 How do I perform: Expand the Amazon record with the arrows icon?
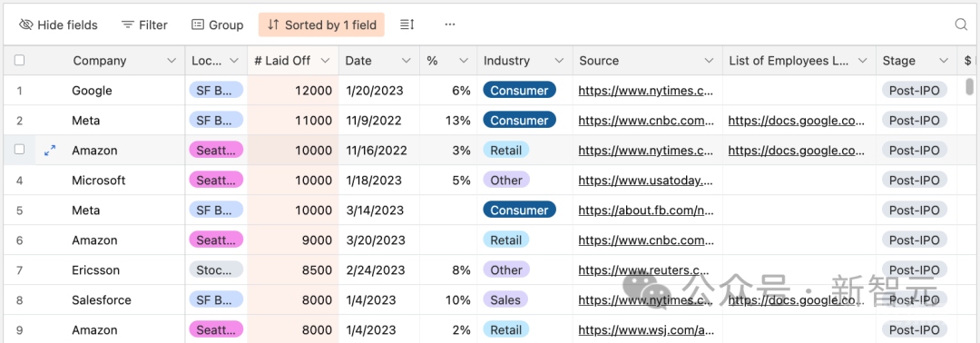click(50, 150)
